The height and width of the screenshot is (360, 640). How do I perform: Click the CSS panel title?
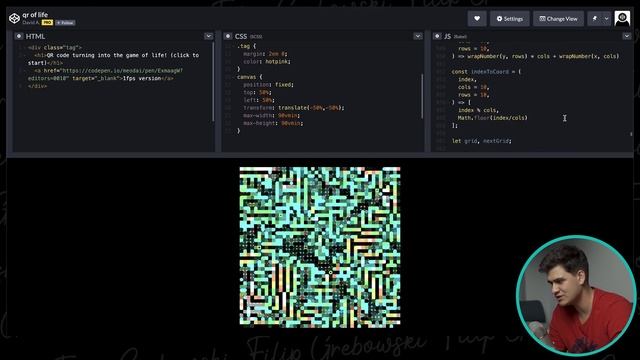pos(241,36)
